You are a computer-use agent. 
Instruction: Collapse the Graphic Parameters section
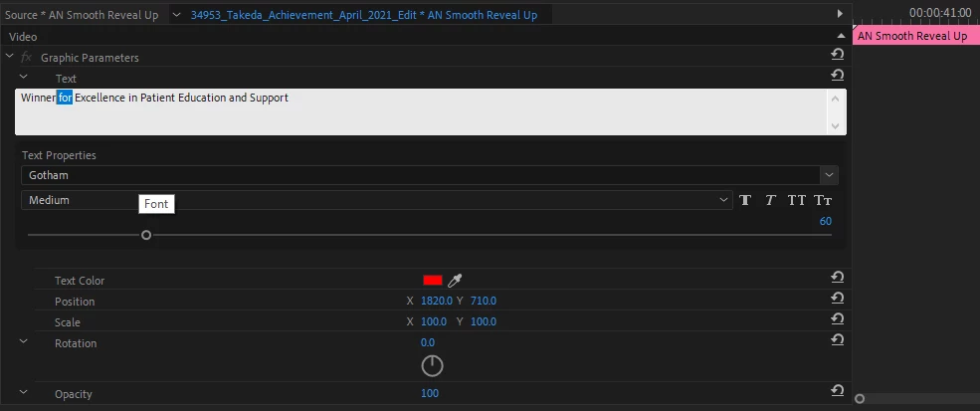(9, 57)
